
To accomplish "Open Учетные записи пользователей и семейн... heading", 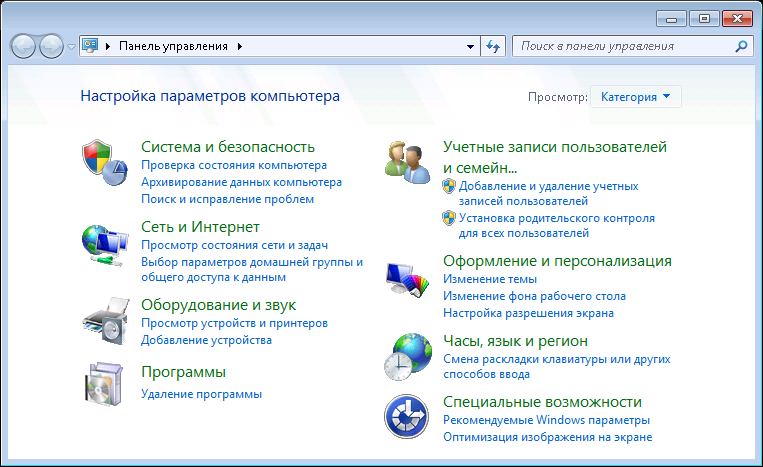I will click(555, 157).
